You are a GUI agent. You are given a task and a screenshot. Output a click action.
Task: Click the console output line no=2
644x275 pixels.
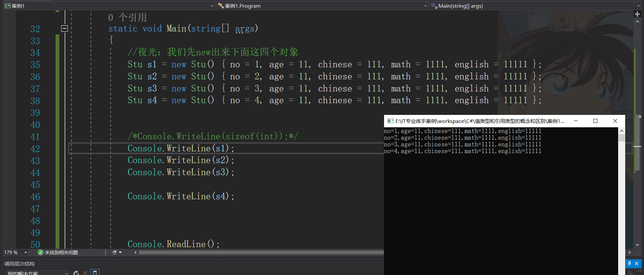[463, 138]
